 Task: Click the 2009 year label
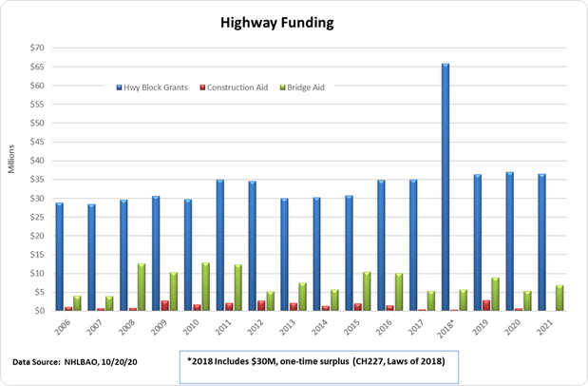point(159,327)
